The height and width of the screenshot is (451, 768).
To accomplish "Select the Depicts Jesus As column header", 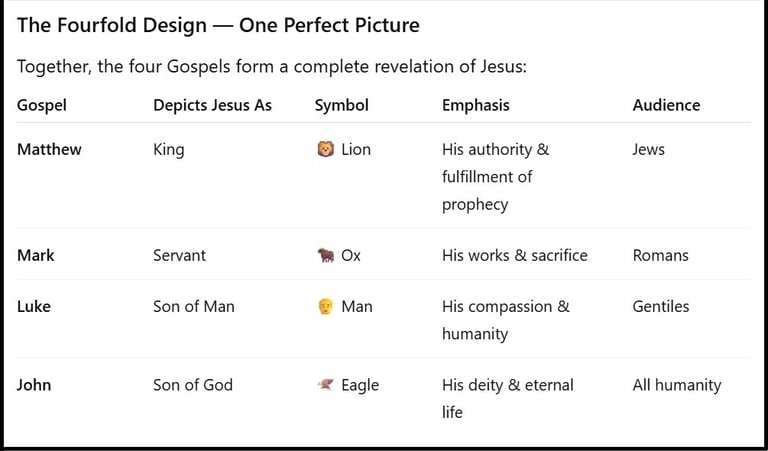I will pyautogui.click(x=212, y=105).
